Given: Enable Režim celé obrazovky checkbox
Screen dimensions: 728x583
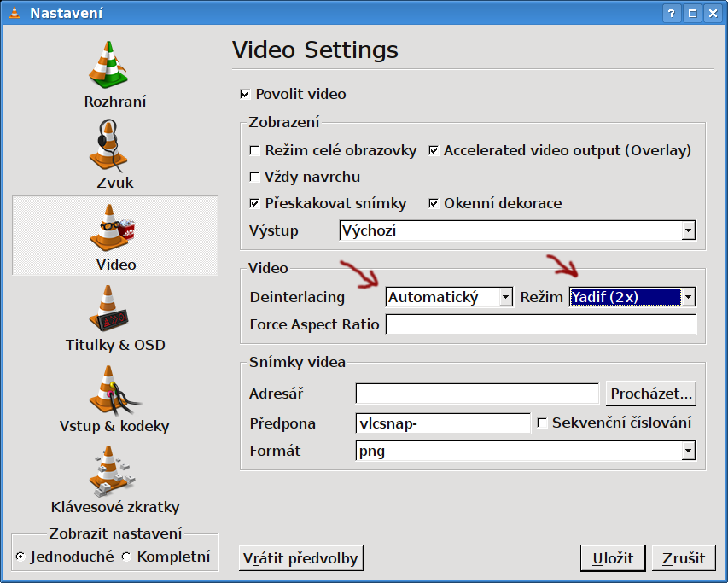Looking at the screenshot, I should pos(254,151).
